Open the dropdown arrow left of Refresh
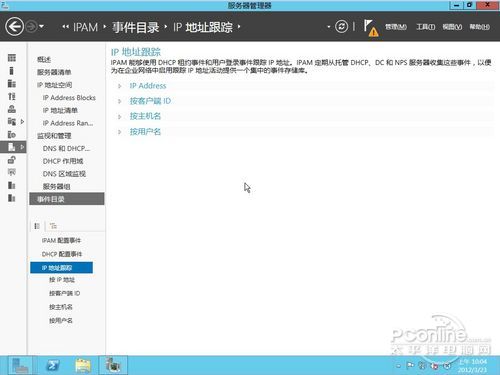500x375 pixels. point(329,27)
